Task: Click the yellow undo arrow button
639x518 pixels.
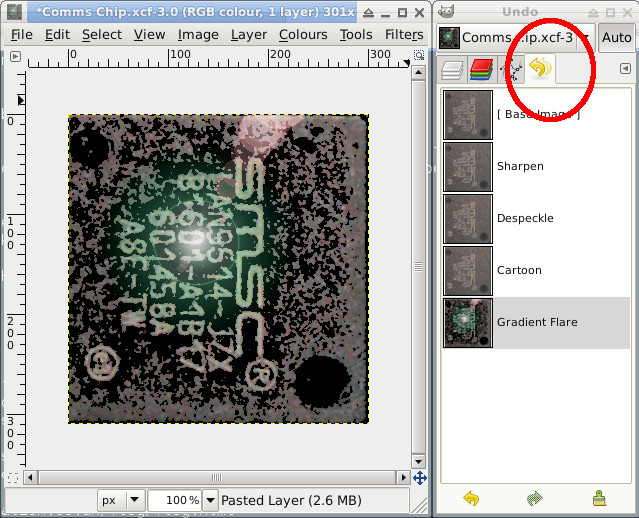Action: 472,498
